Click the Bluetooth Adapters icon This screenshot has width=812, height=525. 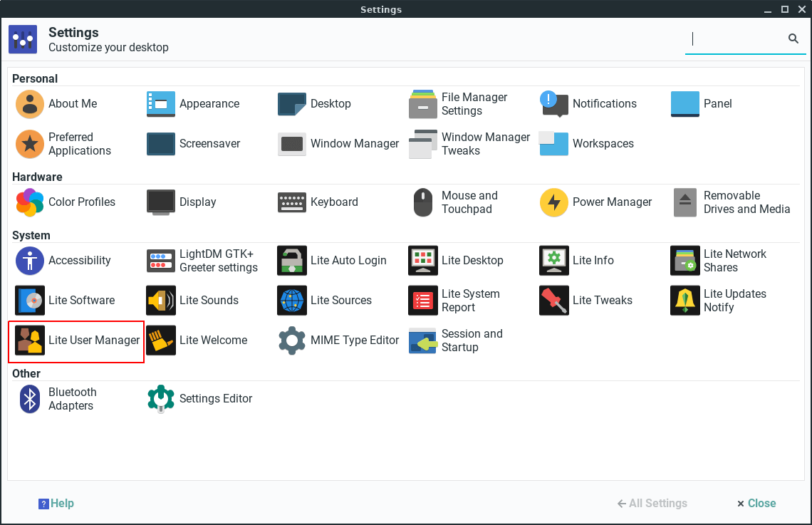tap(30, 399)
